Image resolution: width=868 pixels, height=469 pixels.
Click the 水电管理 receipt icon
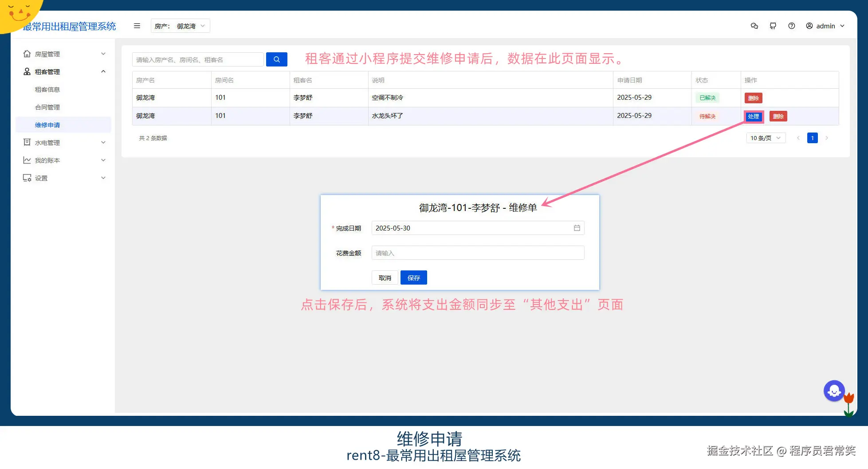coord(27,142)
